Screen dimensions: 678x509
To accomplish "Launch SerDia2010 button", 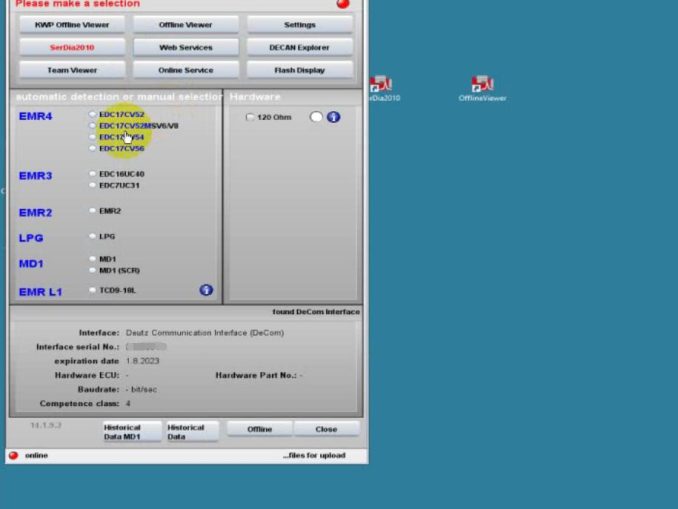I will click(72, 47).
